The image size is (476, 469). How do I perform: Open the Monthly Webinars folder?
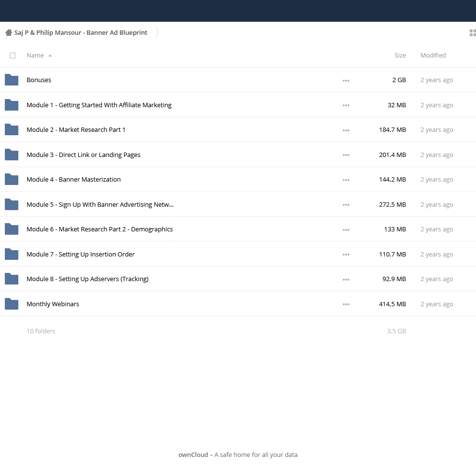[53, 304]
